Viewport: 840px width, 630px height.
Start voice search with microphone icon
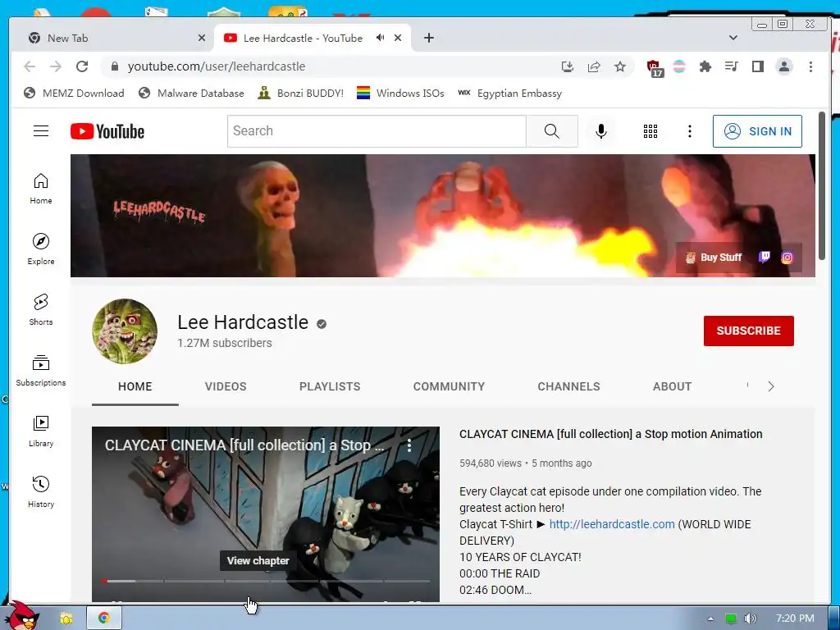coord(601,131)
